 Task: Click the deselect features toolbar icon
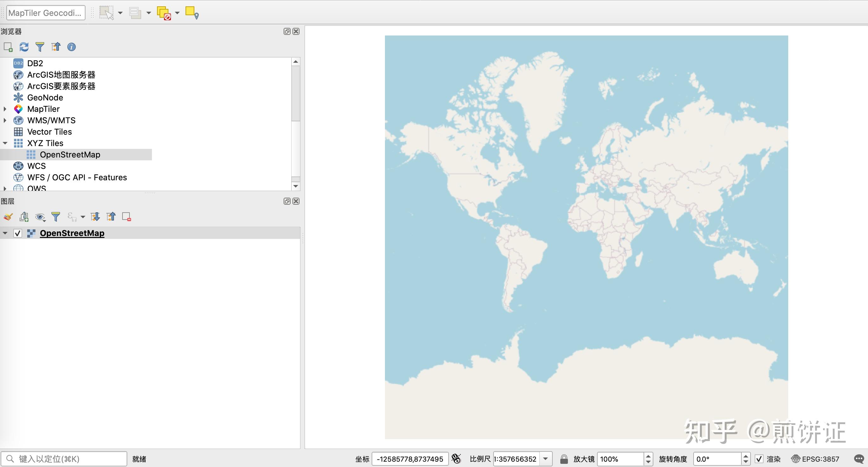tap(164, 13)
